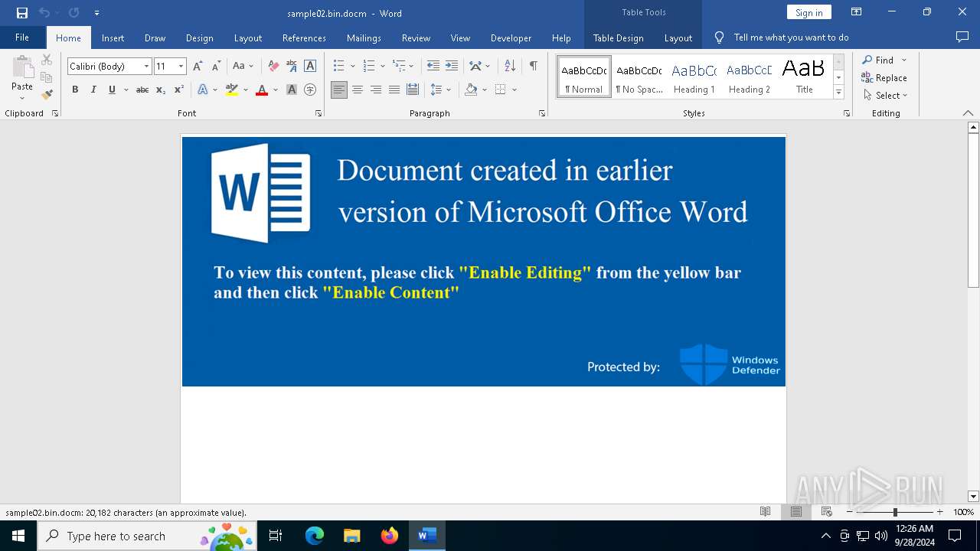Click the Character Shading icon

click(x=292, y=90)
